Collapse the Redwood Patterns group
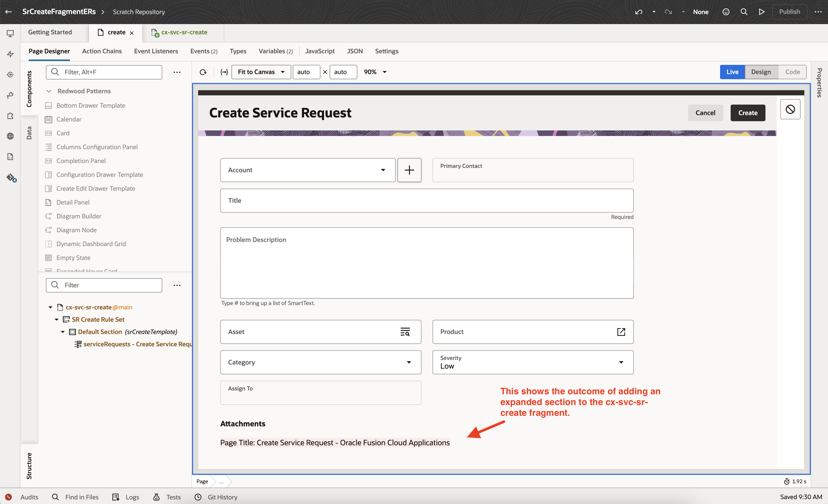 [49, 91]
